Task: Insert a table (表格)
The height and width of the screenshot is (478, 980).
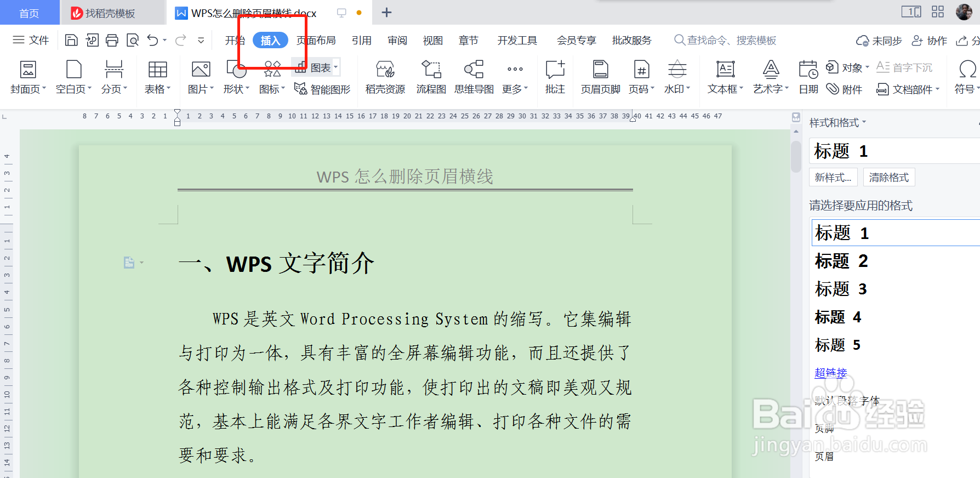Action: point(157,77)
